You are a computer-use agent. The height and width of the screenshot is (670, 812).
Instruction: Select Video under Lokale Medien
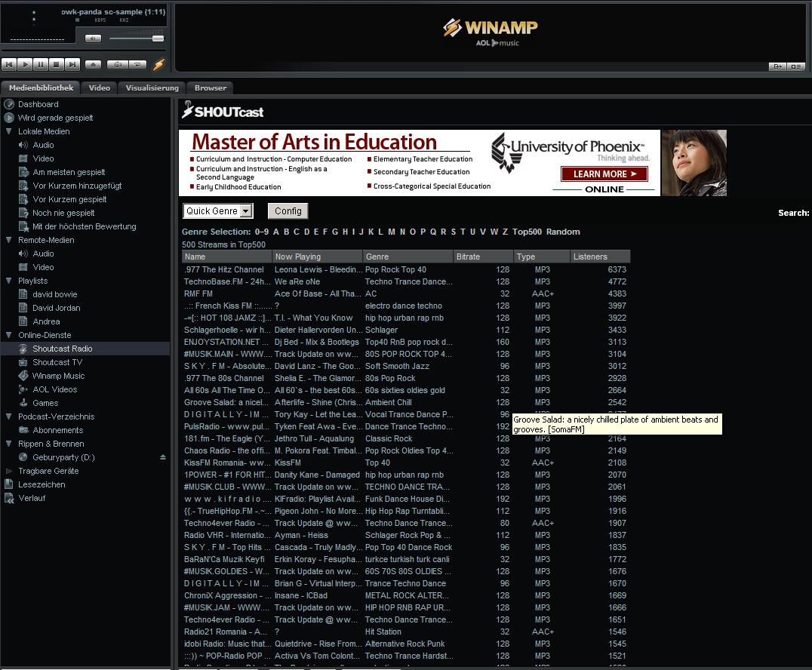pyautogui.click(x=43, y=158)
